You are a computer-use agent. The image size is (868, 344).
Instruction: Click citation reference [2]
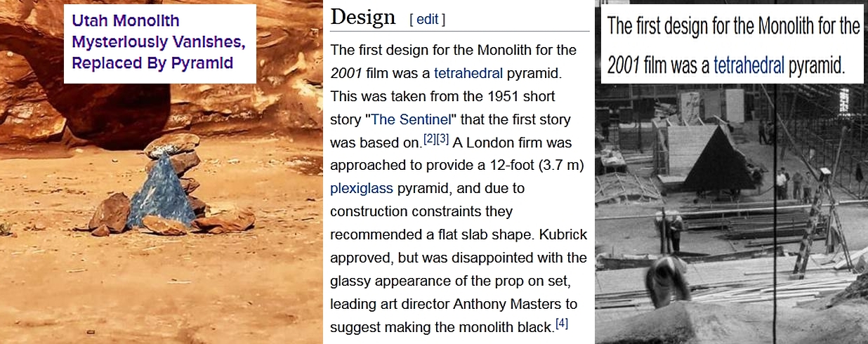(x=429, y=139)
